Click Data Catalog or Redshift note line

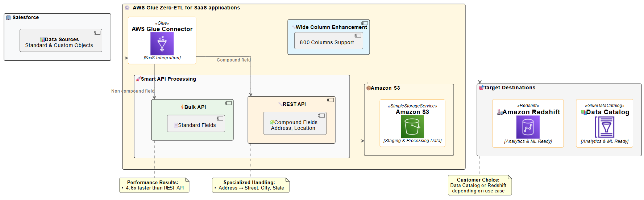pyautogui.click(x=478, y=185)
